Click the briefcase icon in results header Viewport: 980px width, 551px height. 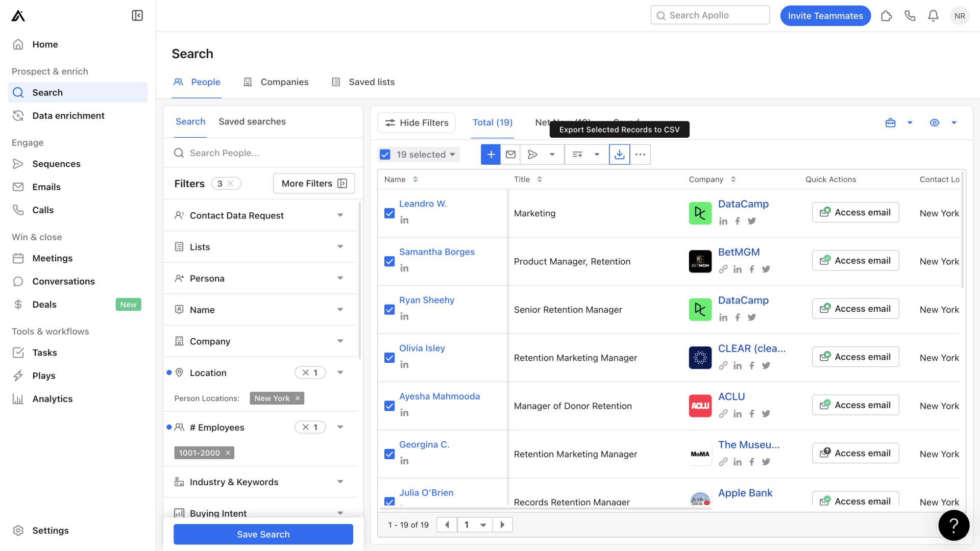click(890, 122)
